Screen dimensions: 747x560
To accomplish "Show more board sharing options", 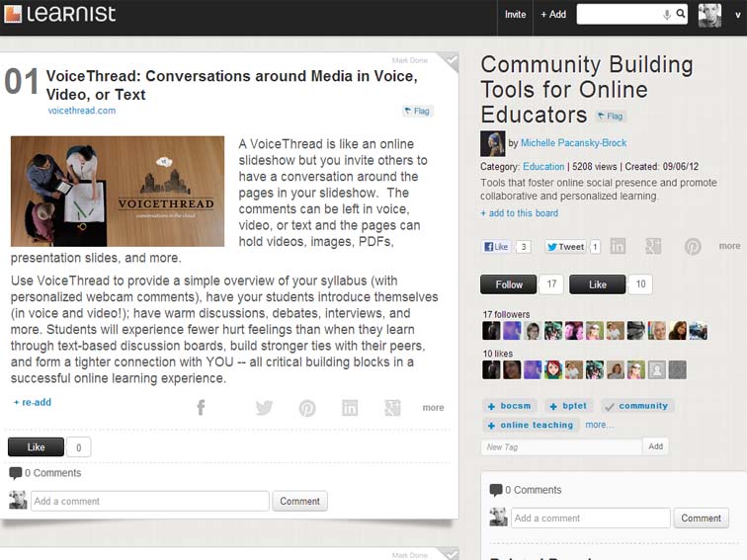I will point(729,246).
